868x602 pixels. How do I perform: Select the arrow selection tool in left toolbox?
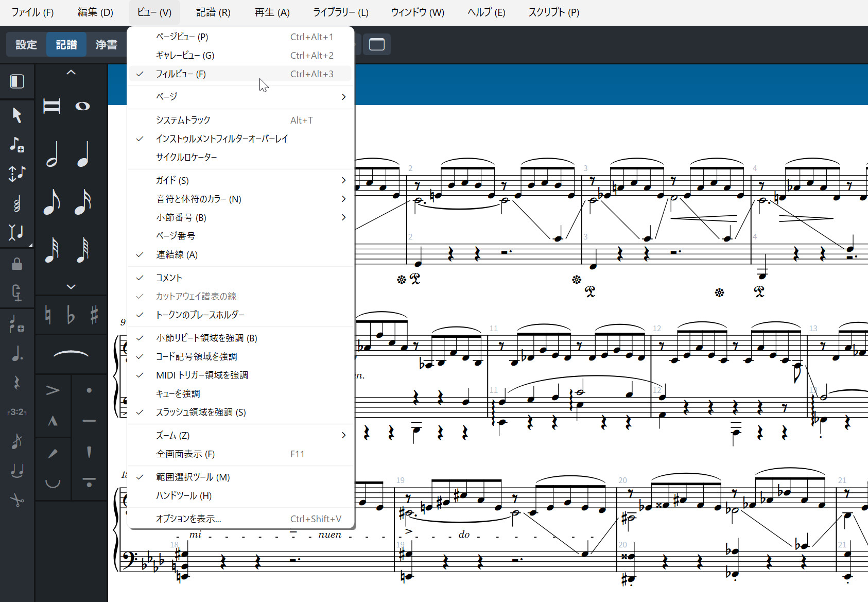(x=17, y=115)
